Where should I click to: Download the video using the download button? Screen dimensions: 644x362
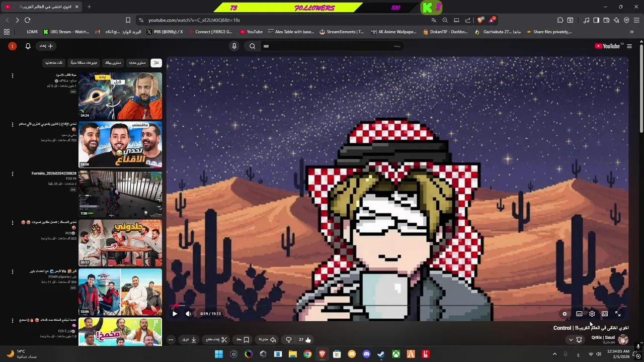189,339
